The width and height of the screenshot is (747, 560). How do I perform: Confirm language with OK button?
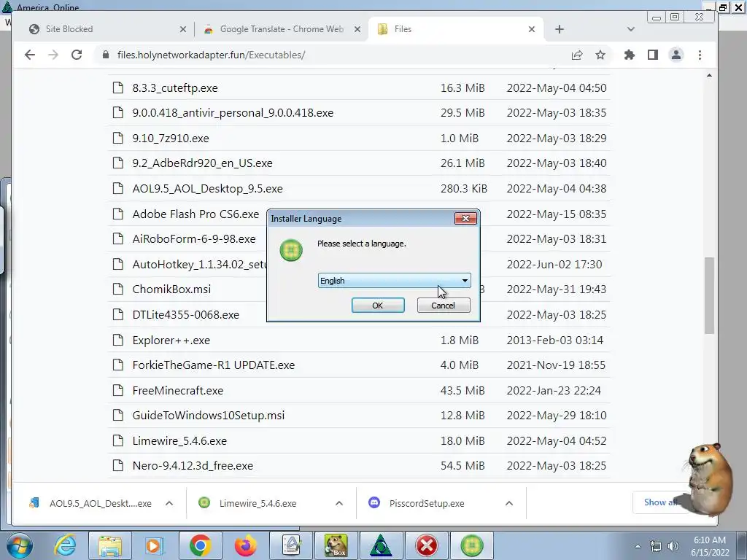pos(378,306)
